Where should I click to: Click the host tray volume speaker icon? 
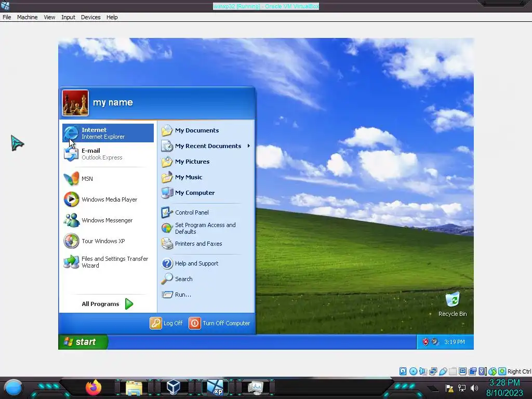pos(474,388)
